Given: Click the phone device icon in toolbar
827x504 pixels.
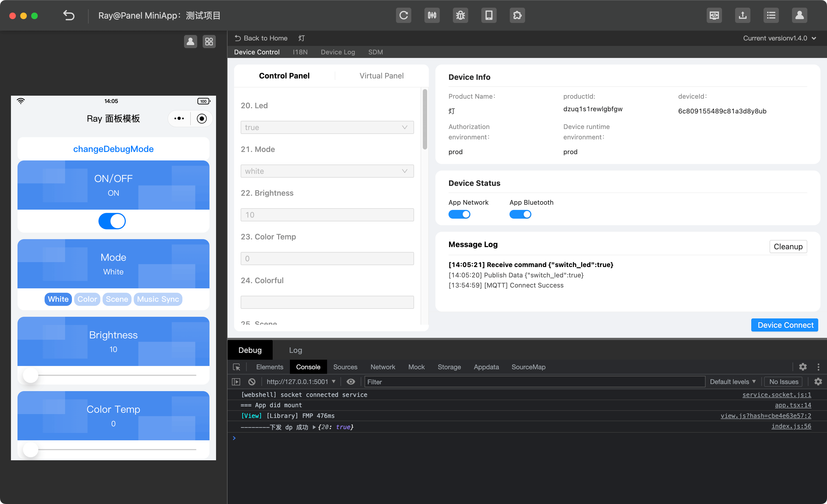Looking at the screenshot, I should click(x=489, y=15).
